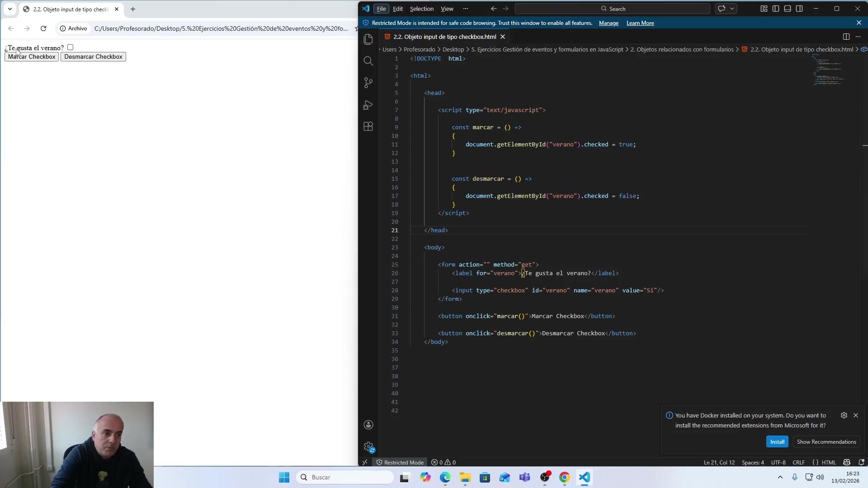The width and height of the screenshot is (868, 488).
Task: Reload the browser page
Action: [x=43, y=28]
